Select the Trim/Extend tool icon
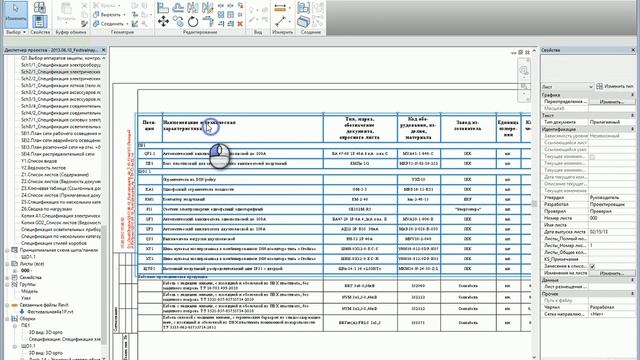640x360 pixels. click(207, 21)
